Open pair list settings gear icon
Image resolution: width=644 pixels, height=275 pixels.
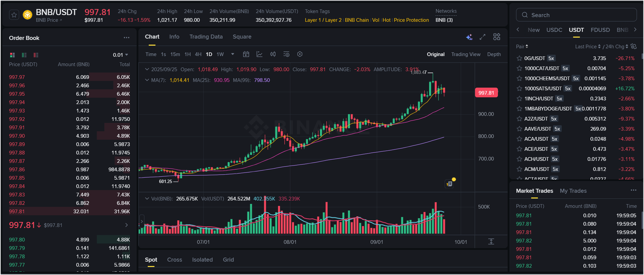(634, 46)
